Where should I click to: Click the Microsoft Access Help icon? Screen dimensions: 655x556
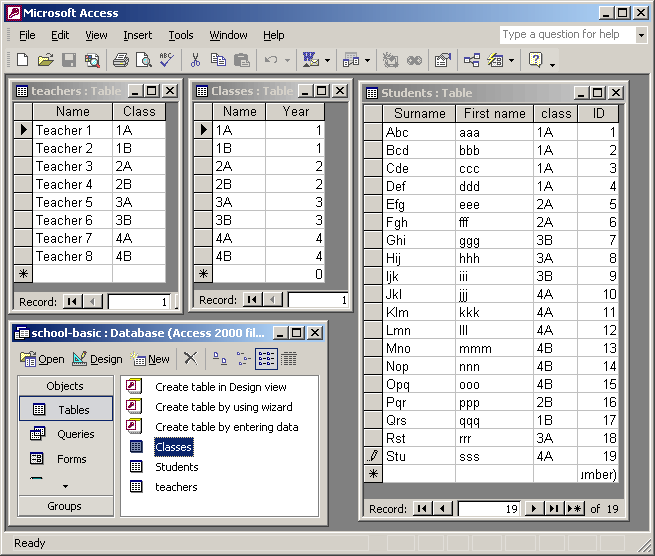[x=535, y=60]
